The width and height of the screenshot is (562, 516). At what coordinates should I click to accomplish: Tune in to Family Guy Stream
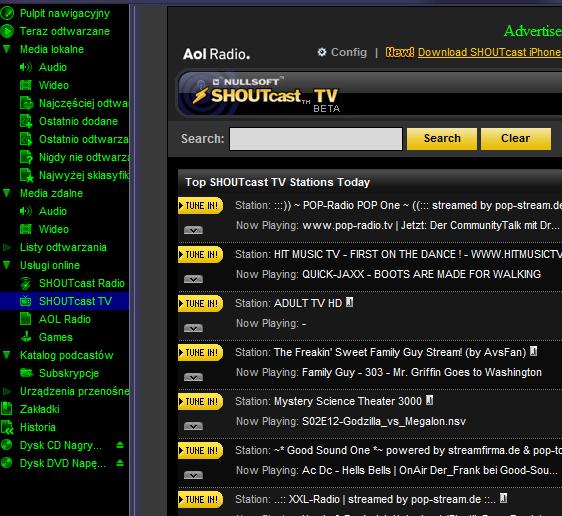201,353
